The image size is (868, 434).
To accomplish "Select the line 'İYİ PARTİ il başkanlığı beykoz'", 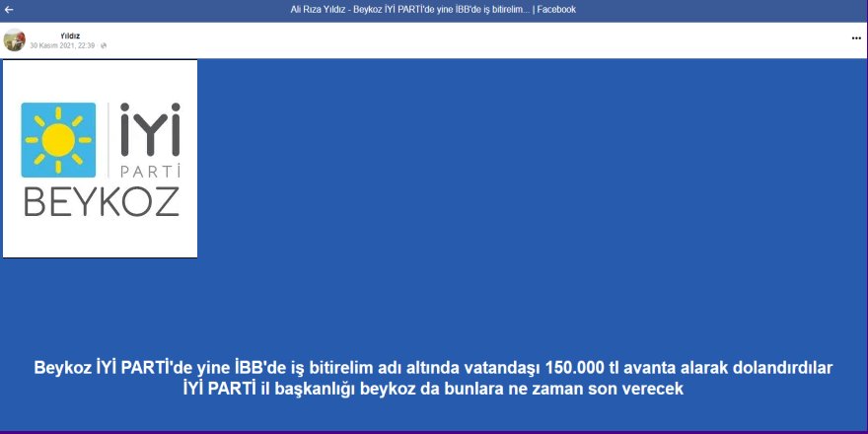I will tap(433, 389).
